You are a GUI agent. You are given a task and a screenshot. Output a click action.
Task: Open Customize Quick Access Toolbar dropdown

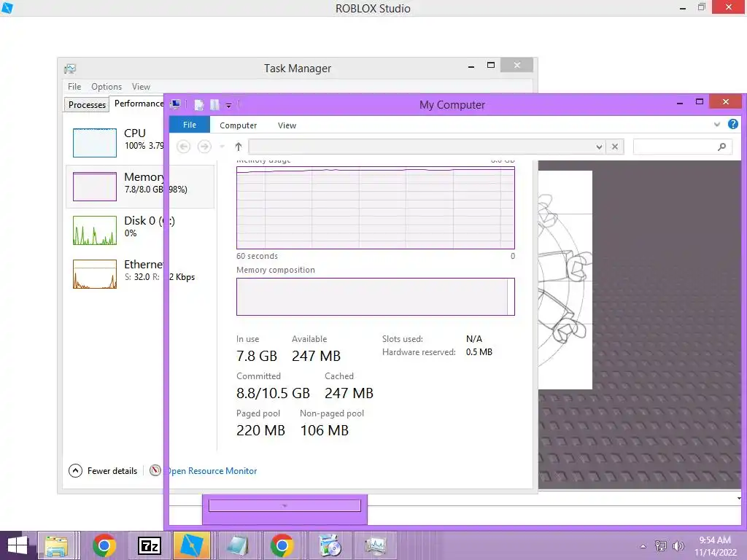228,105
